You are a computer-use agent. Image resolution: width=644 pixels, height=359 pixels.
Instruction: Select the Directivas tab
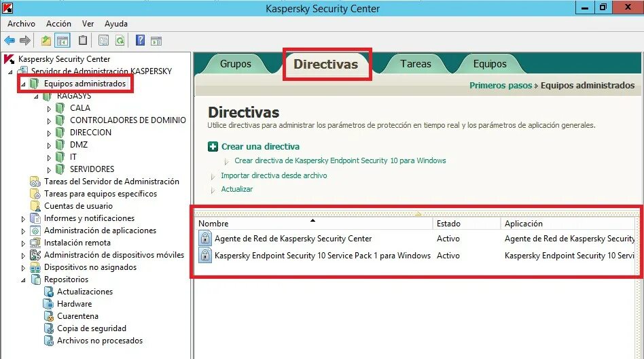[x=325, y=64]
